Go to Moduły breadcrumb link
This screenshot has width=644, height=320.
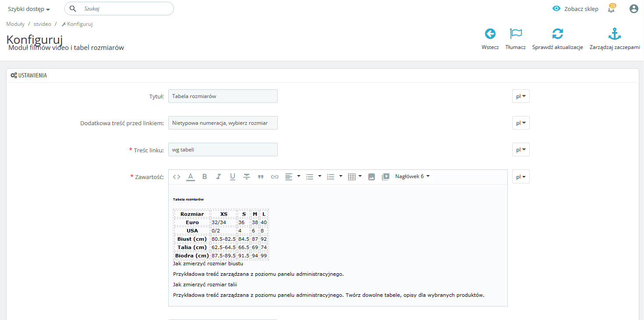[x=15, y=24]
